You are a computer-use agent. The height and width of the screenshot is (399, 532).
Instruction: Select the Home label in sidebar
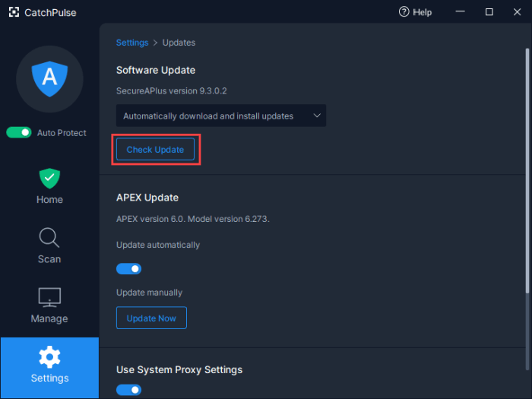49,200
